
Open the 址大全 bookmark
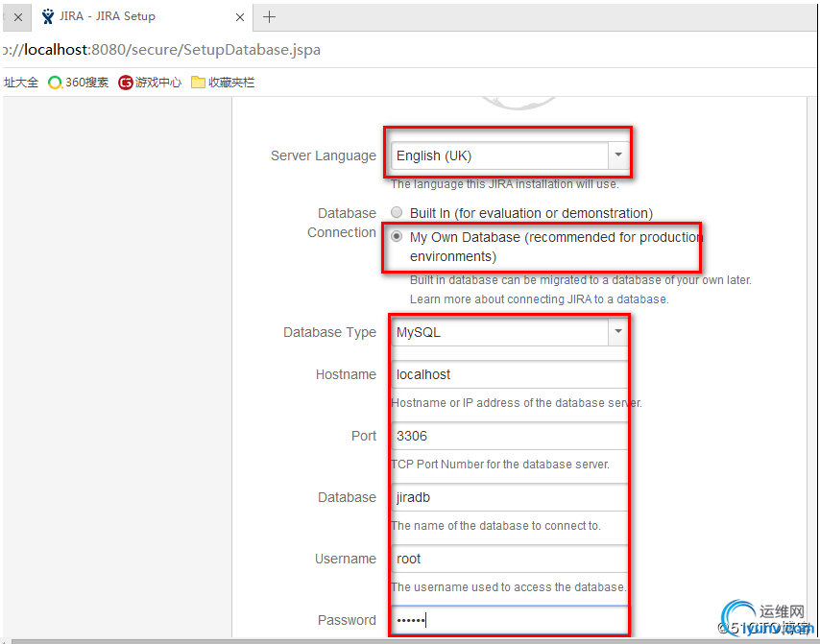21,83
